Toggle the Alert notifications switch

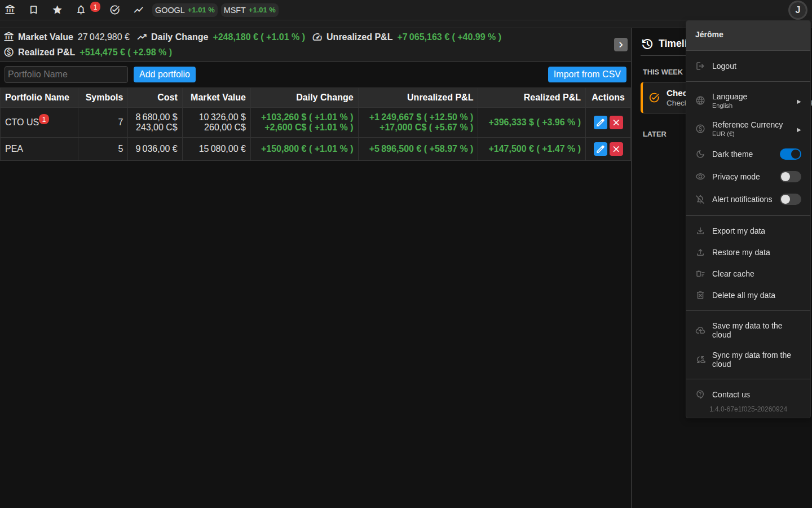coord(791,199)
